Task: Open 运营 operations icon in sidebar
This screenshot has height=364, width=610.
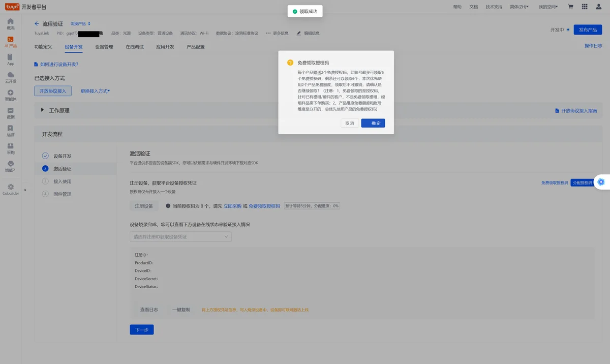Action: click(11, 128)
